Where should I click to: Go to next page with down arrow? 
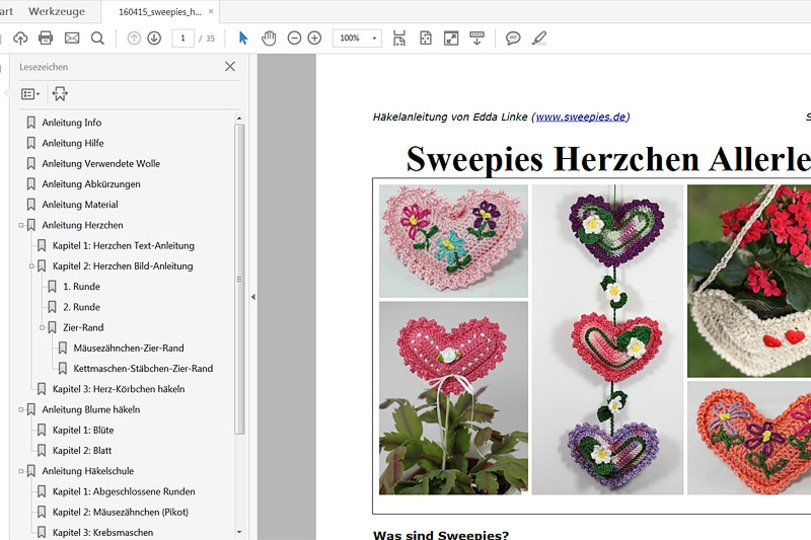click(154, 38)
